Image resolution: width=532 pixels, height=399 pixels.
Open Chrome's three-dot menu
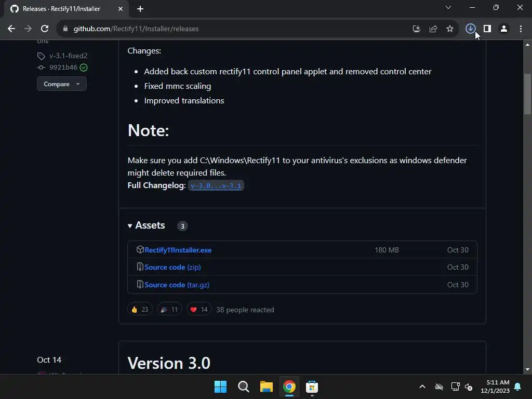(521, 29)
